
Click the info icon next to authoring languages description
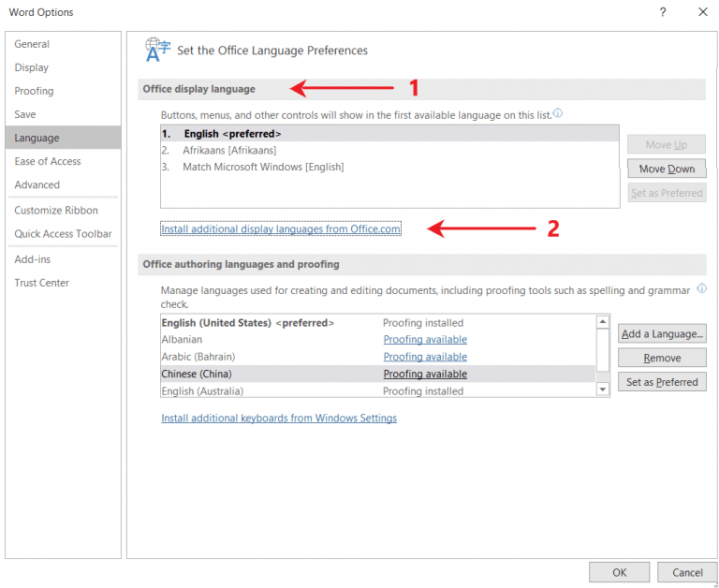[701, 288]
